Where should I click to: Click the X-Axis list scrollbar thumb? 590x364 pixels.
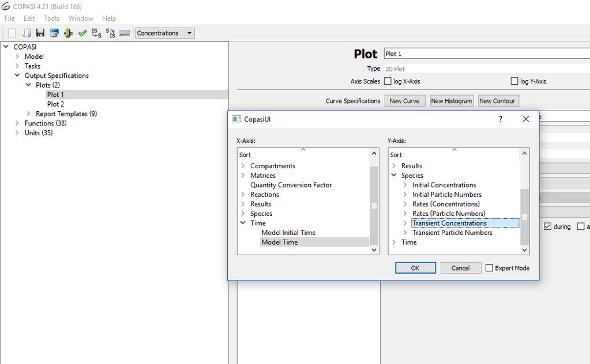click(x=374, y=206)
